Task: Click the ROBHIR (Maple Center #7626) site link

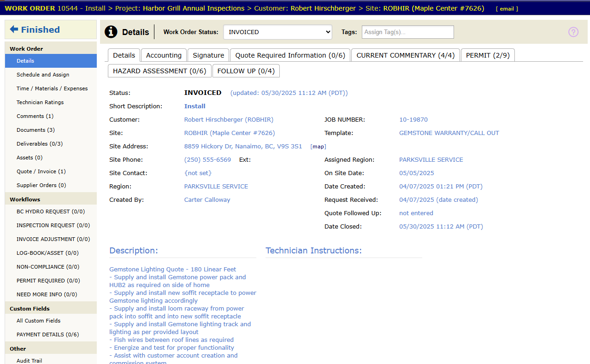Action: coord(230,133)
